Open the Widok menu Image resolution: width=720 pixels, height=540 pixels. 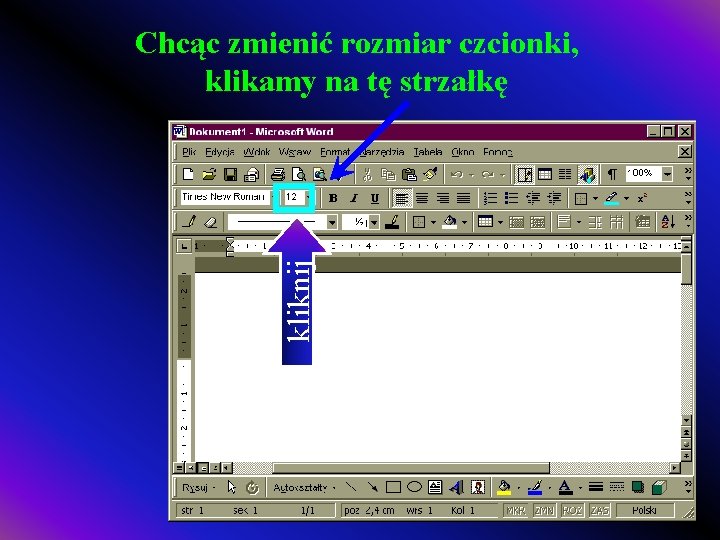coord(256,152)
